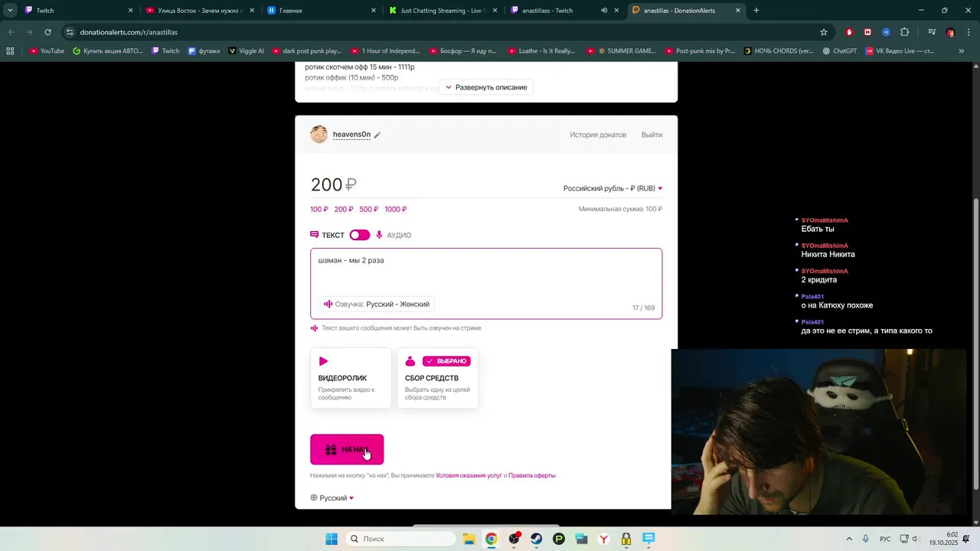Open Правила оферты link
The image size is (980, 551).
coord(532,475)
